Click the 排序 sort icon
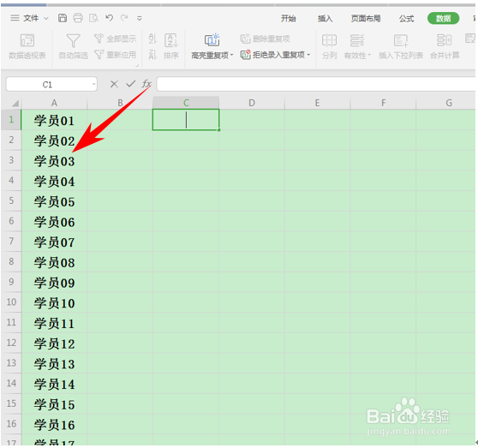The image size is (478, 448). (x=171, y=40)
